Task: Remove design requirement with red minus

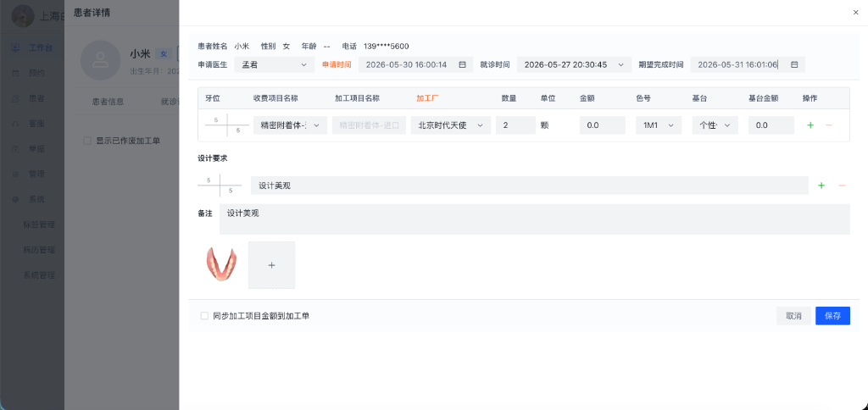Action: [x=842, y=186]
